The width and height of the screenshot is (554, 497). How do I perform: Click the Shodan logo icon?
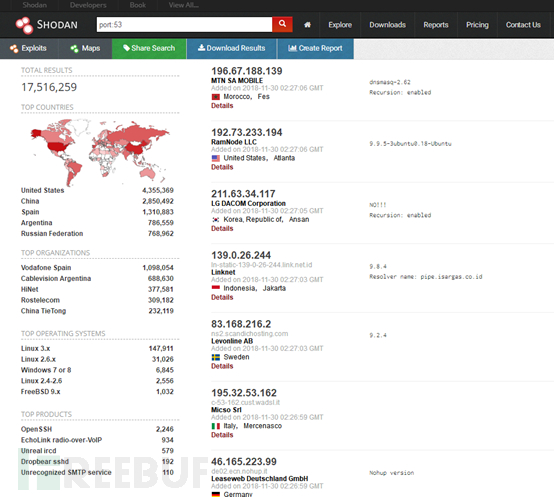click(24, 25)
